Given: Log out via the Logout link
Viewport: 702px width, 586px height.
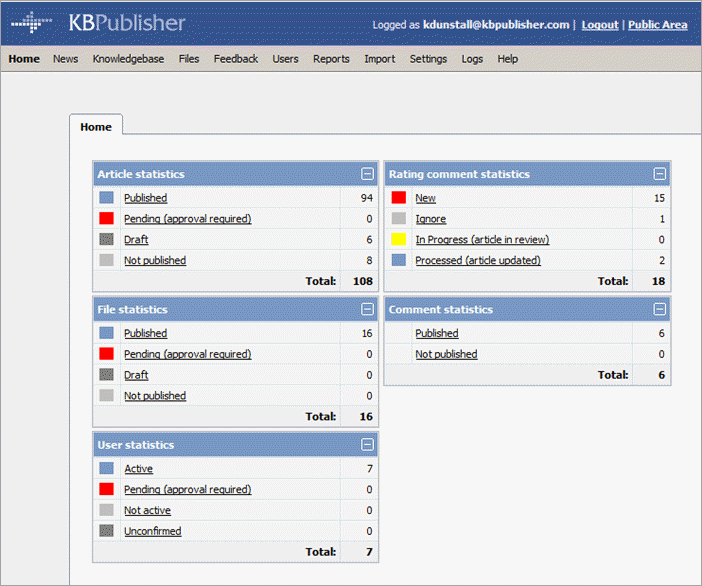Looking at the screenshot, I should [600, 25].
